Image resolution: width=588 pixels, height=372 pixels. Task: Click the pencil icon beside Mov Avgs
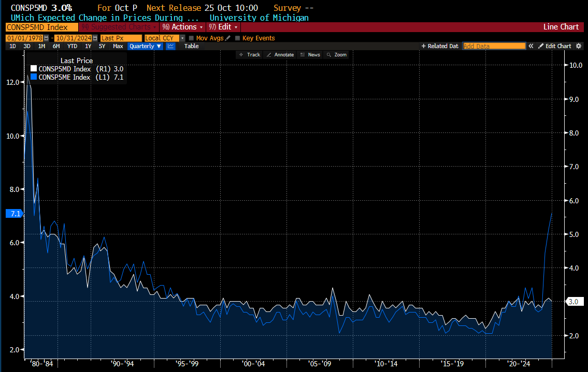pyautogui.click(x=227, y=38)
